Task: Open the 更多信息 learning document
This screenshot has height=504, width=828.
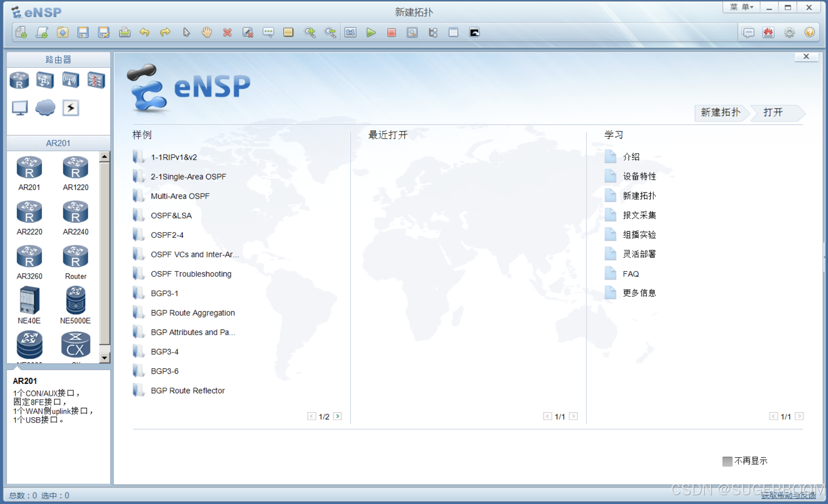Action: click(639, 293)
